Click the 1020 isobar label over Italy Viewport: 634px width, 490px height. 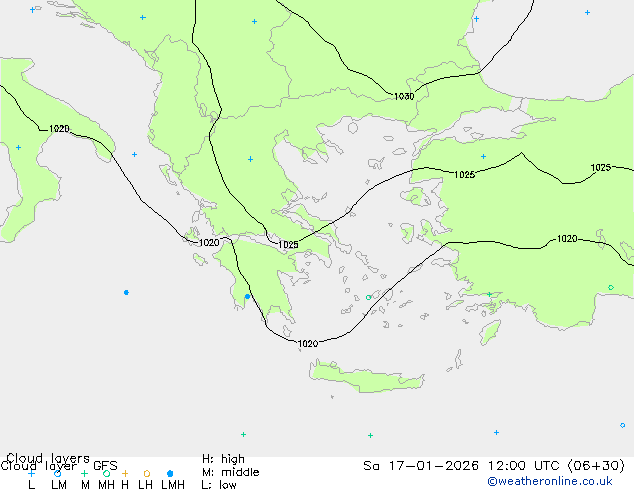[59, 129]
